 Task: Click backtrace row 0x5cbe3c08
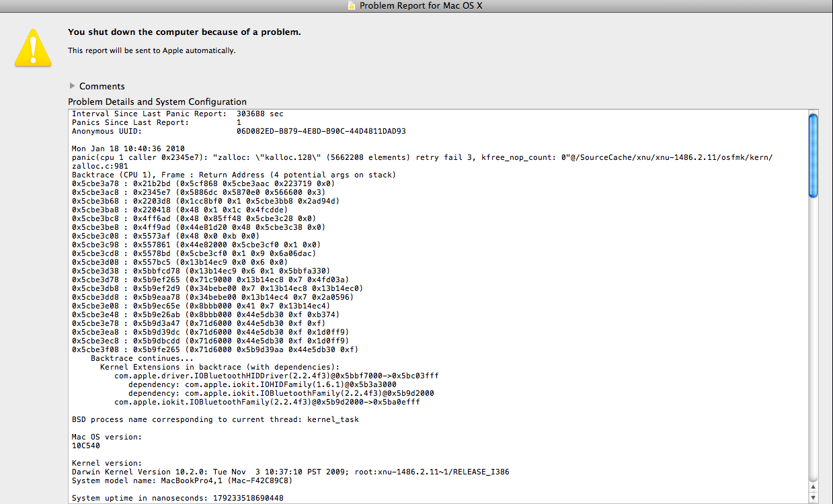tap(165, 237)
